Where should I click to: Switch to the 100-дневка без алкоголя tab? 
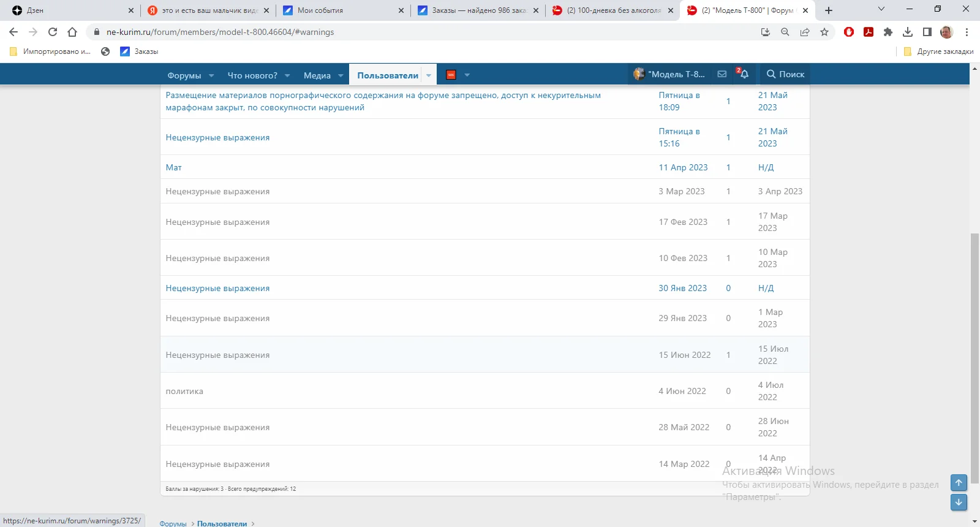[x=612, y=10]
